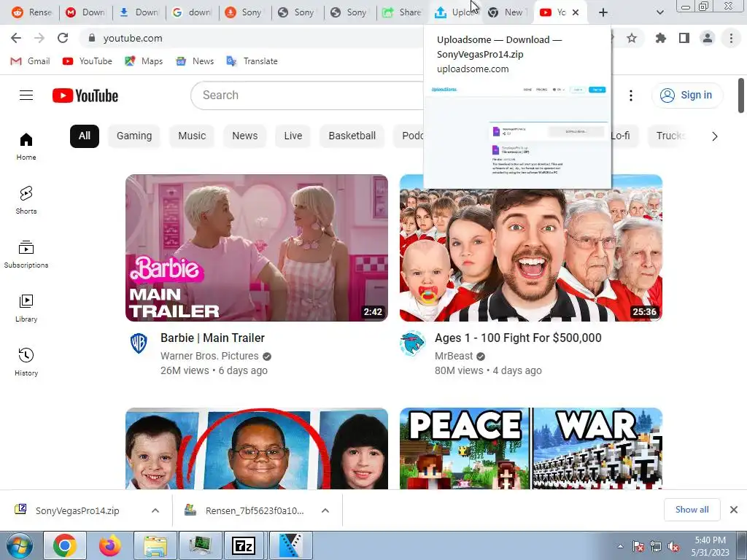747x560 pixels.
Task: Click Ages 1 - 100 Fight title
Action: 518,338
